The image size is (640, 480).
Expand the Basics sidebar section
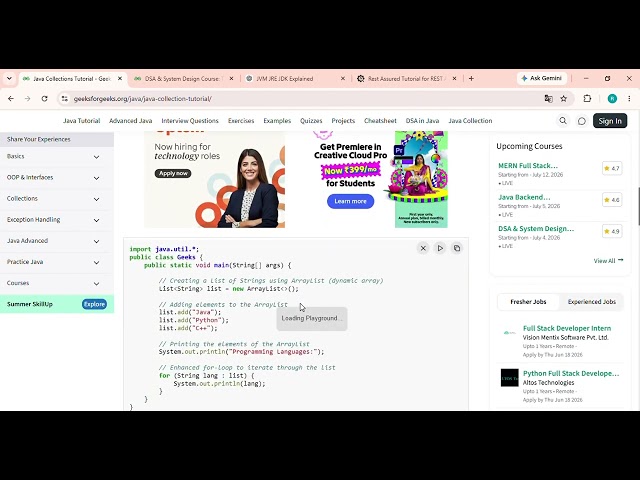coord(57,157)
